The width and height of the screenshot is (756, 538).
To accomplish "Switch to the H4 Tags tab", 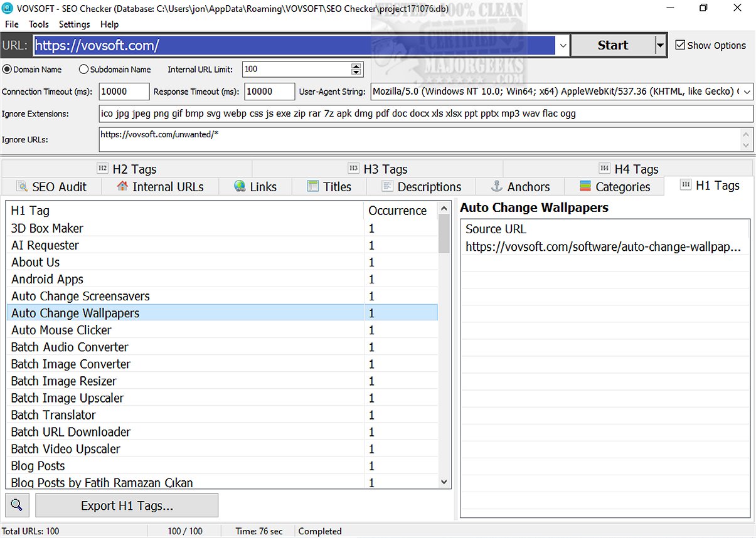I will (x=628, y=169).
